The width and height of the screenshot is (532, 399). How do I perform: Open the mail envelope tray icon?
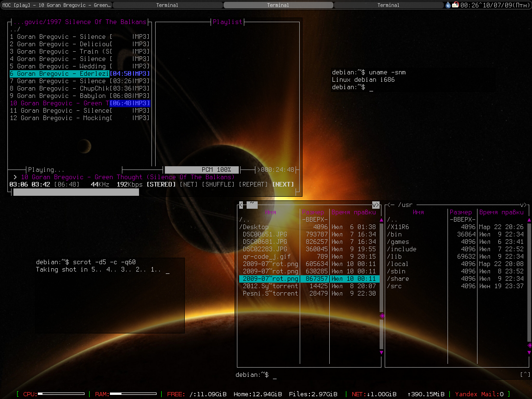(455, 5)
